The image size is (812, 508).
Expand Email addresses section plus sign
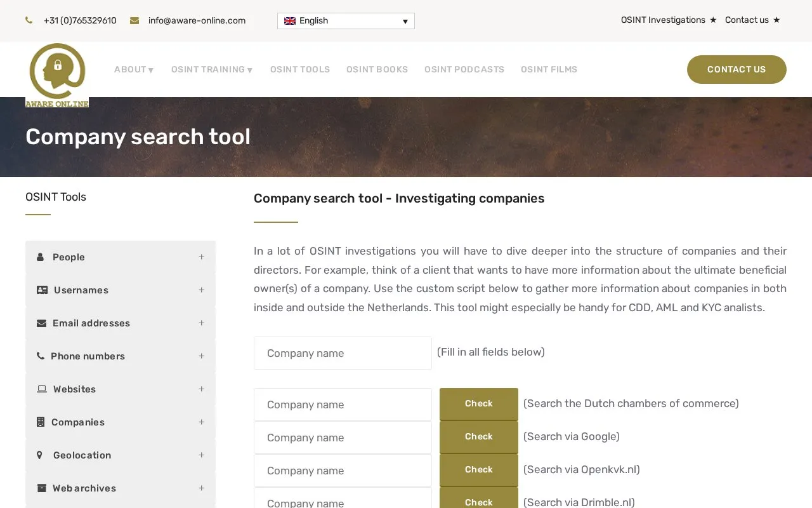point(201,323)
